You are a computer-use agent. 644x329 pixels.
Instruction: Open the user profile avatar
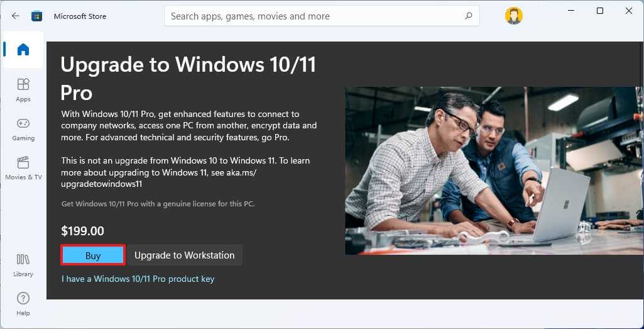[x=513, y=16]
